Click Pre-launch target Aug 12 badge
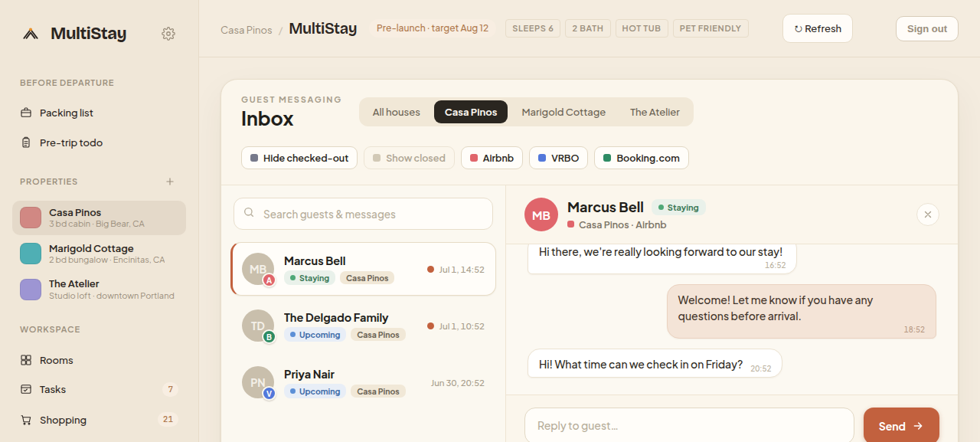The image size is (980, 442). [433, 28]
